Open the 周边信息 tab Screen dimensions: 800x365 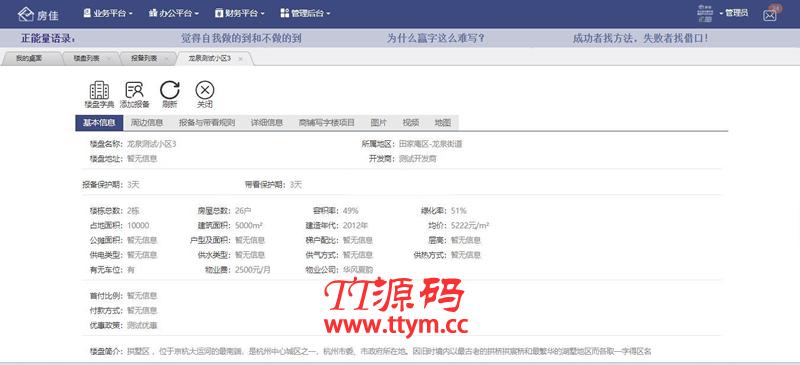[147, 123]
